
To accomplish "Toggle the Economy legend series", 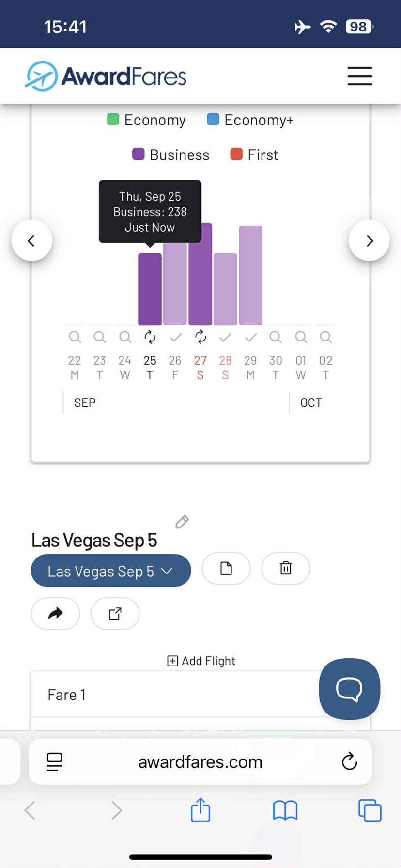I will [x=146, y=120].
